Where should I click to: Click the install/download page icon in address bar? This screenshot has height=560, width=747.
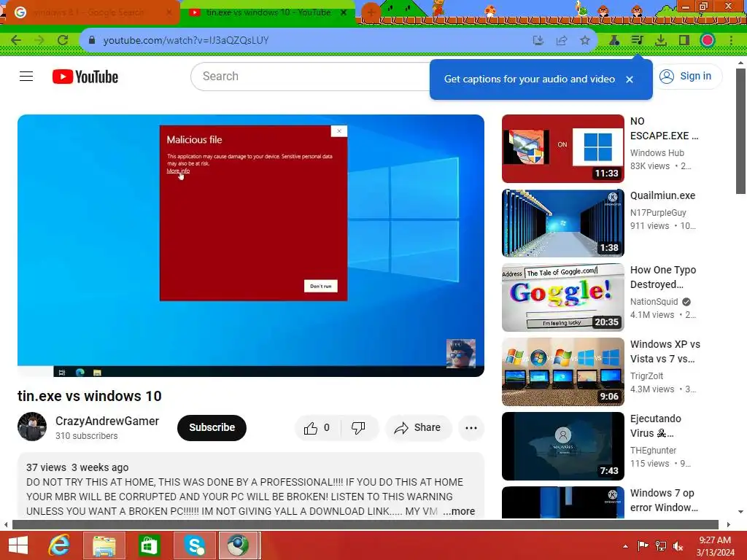(x=538, y=41)
